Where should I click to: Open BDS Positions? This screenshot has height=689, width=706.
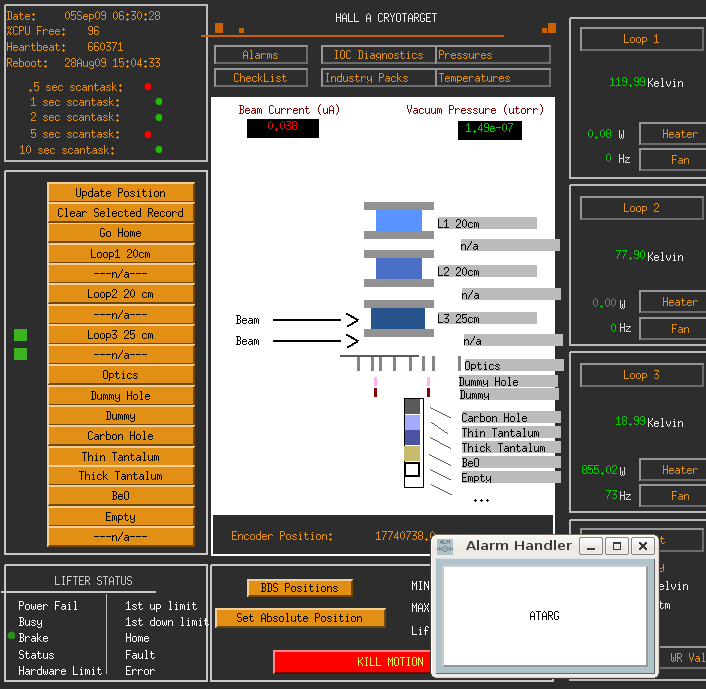point(299,588)
